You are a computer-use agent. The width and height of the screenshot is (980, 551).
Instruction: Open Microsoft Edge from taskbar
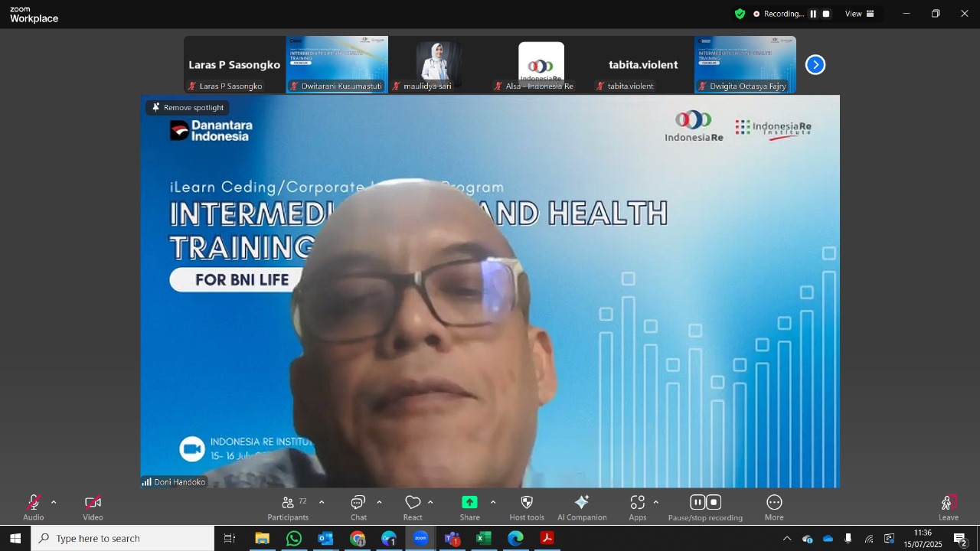coord(515,539)
